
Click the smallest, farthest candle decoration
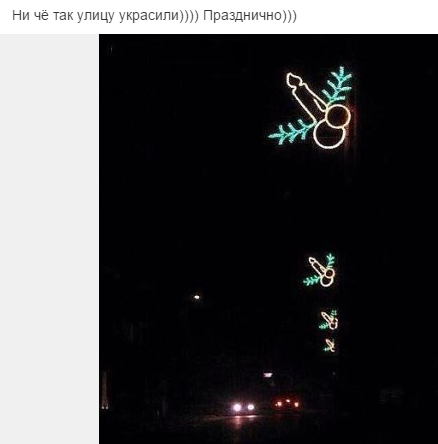coord(329,345)
